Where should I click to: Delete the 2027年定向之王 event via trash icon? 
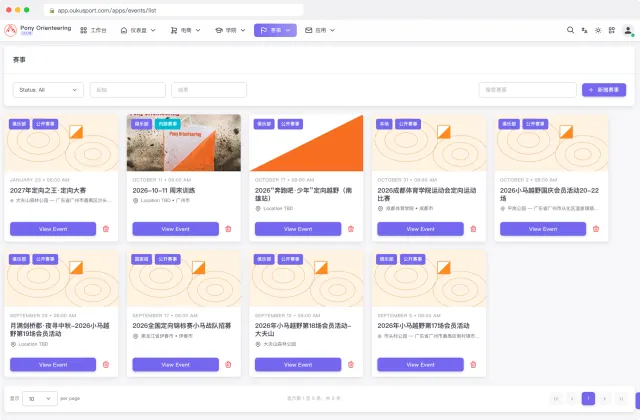[x=106, y=229]
